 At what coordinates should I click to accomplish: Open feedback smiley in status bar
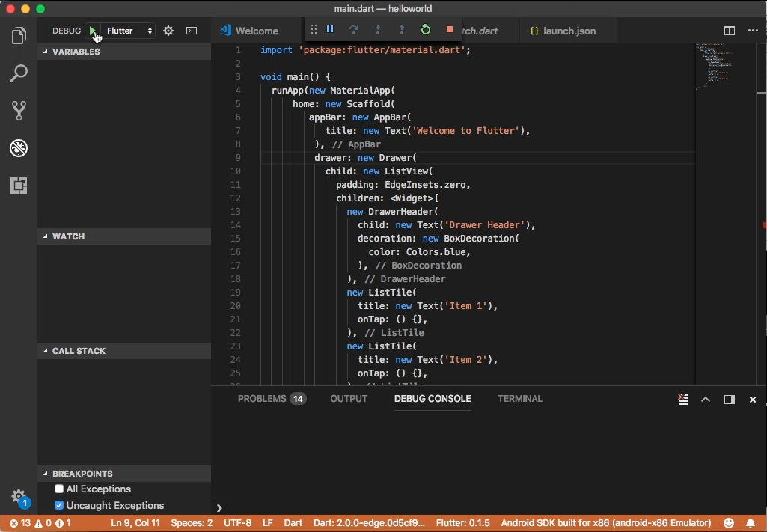(729, 523)
